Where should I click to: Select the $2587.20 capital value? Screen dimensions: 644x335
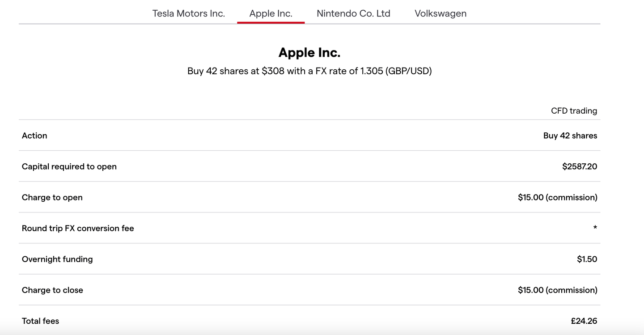point(580,166)
